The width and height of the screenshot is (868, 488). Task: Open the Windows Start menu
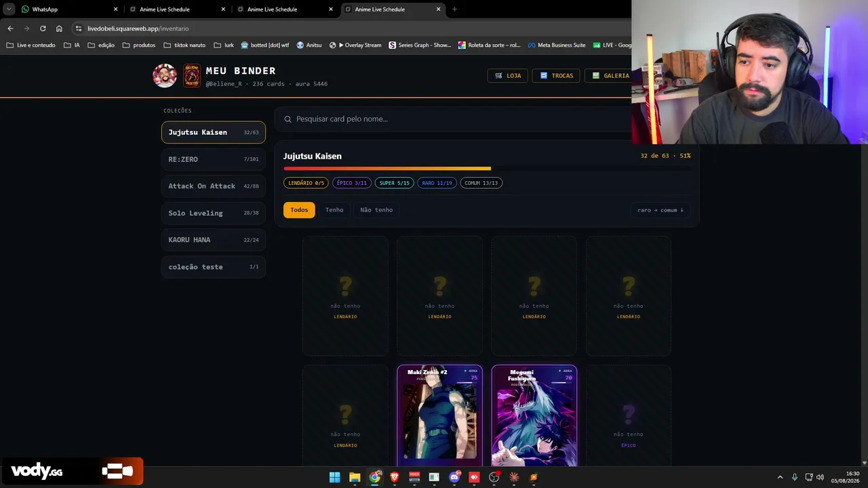coord(334,477)
